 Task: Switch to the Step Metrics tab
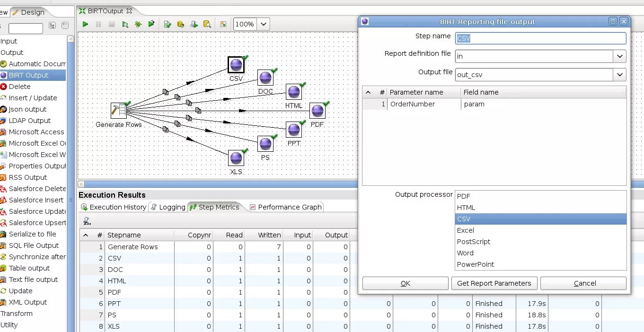pyautogui.click(x=214, y=207)
